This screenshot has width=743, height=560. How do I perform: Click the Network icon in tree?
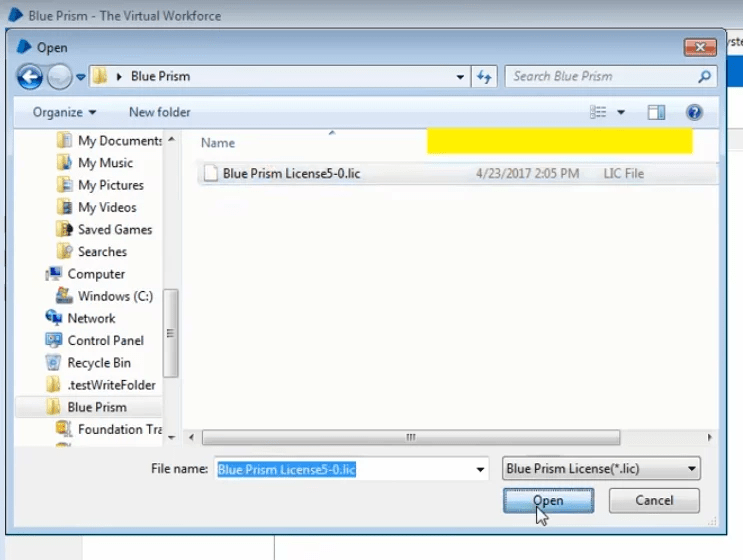54,317
